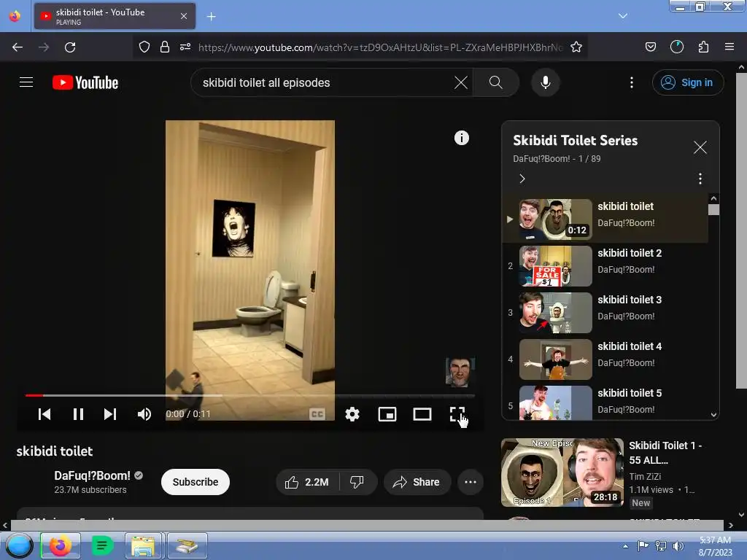Click the address bar URL
Screen dimensions: 747x560
(380, 47)
